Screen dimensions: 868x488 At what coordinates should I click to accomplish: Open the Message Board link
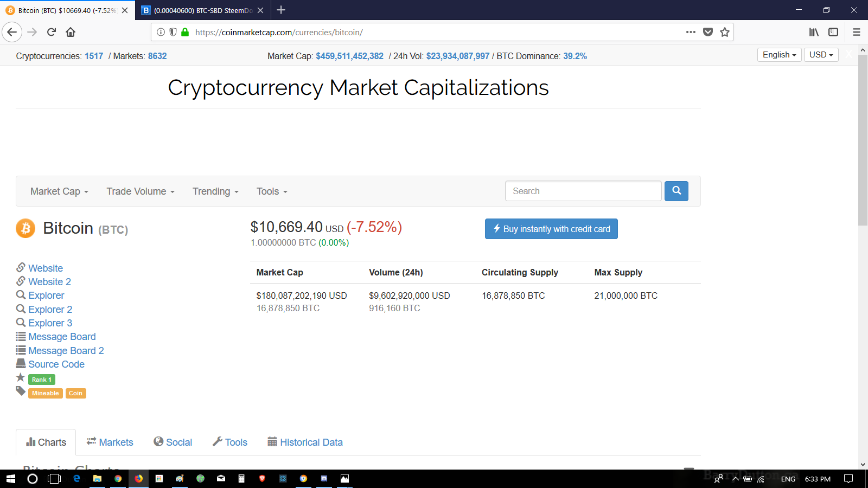pyautogui.click(x=62, y=337)
